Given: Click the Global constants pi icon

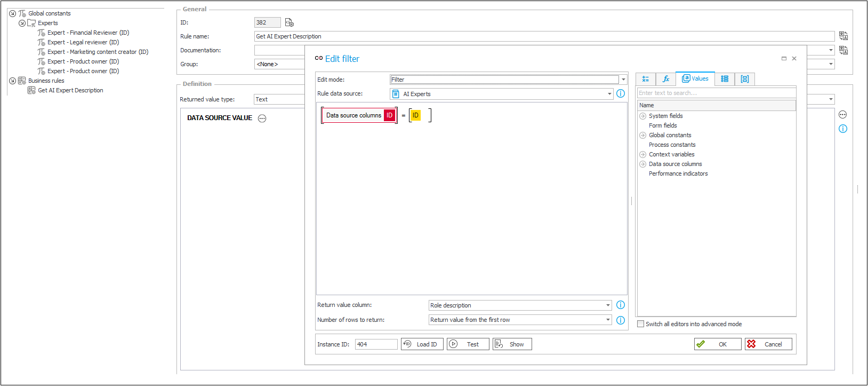Looking at the screenshot, I should point(22,13).
